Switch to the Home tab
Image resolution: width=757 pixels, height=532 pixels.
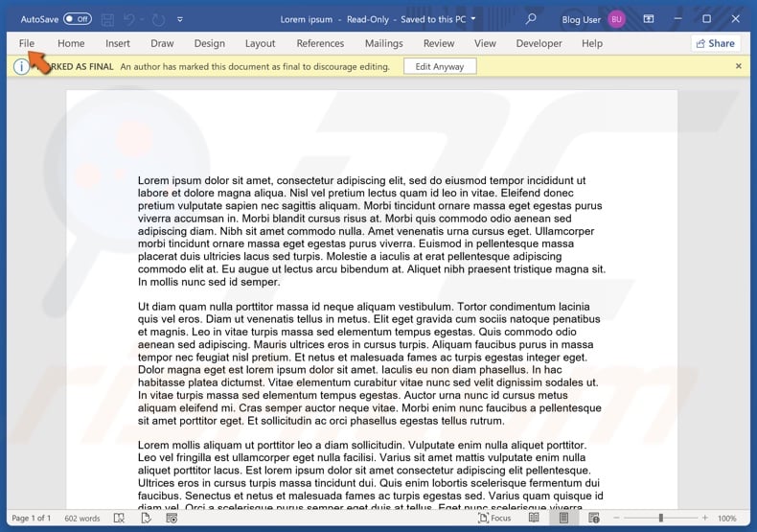point(71,43)
